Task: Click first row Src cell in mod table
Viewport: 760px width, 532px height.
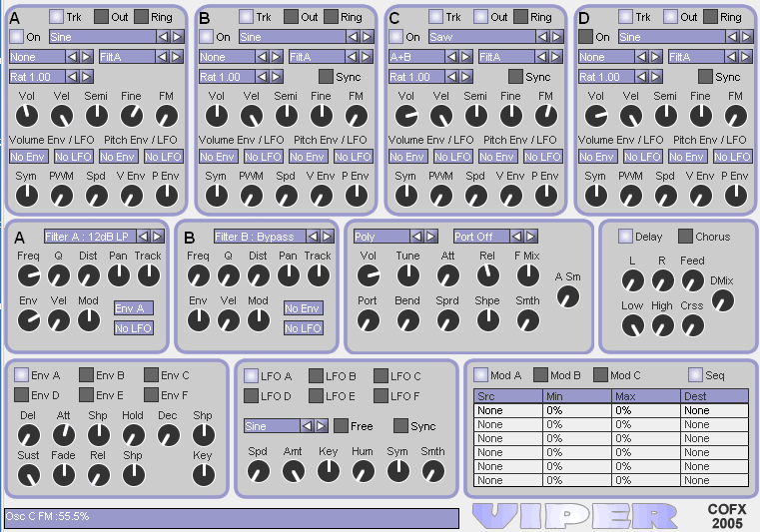Action: (x=508, y=410)
